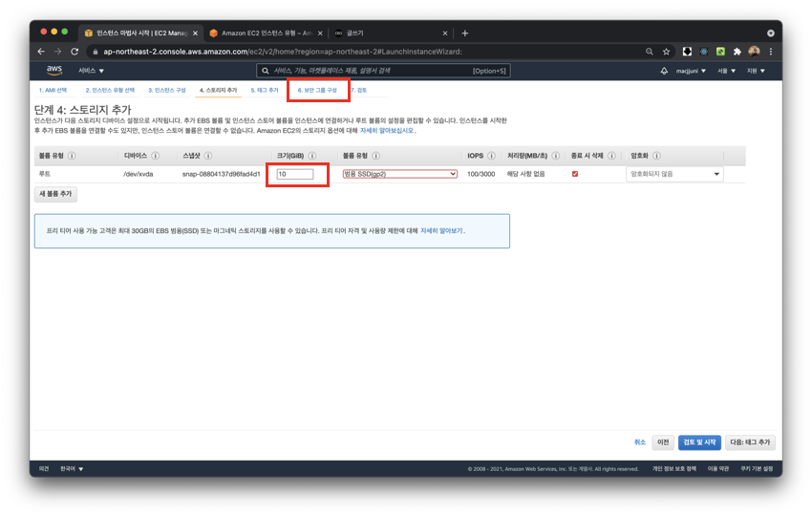Go to step 7. 검토
812x516 pixels.
click(359, 90)
